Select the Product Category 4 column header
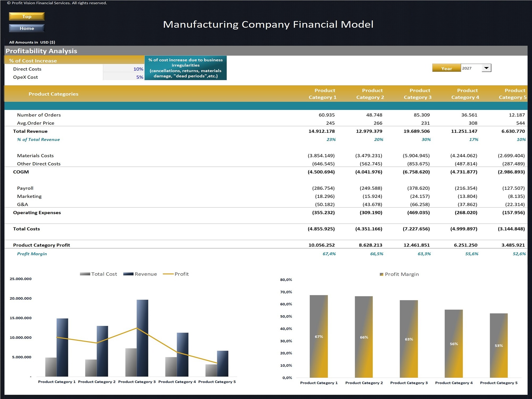Screen dimensions: 532x399 (x=465, y=94)
